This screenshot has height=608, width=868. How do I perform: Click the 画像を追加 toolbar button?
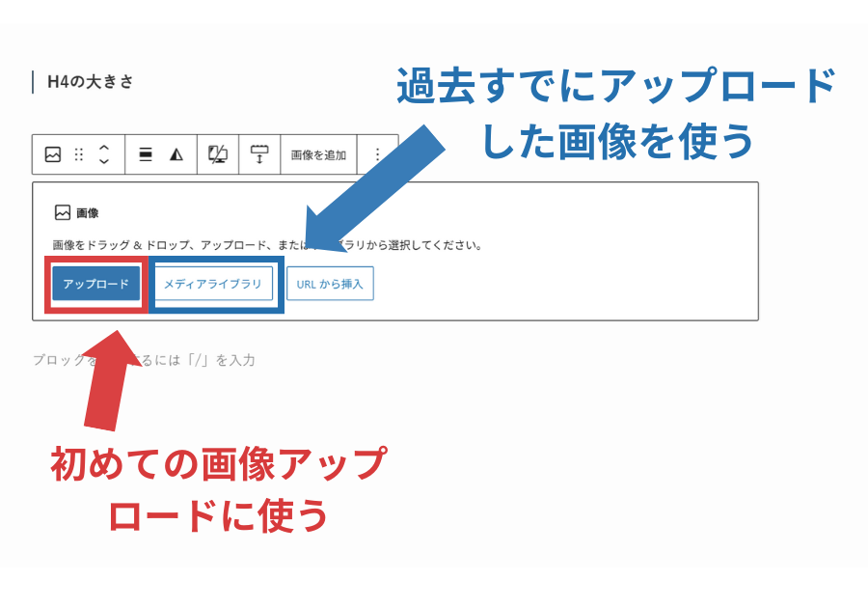318,154
